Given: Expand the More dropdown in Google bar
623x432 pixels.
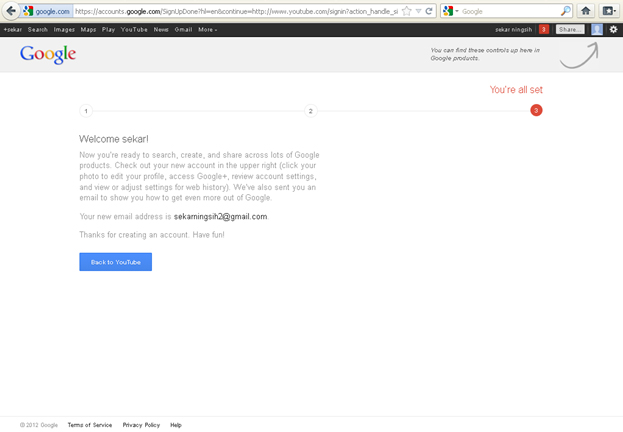Looking at the screenshot, I should 207,29.
